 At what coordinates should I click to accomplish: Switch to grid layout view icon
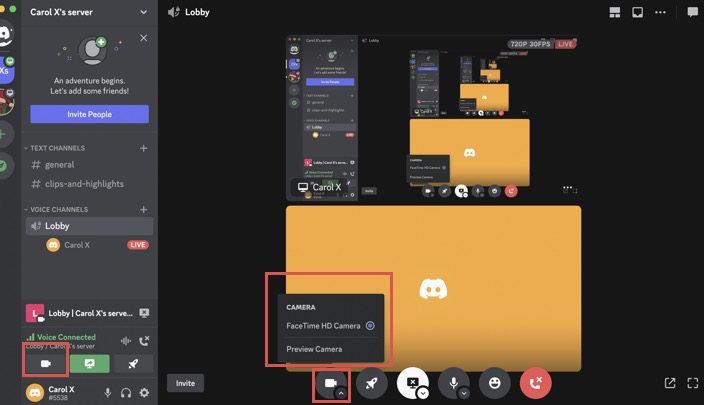point(615,13)
